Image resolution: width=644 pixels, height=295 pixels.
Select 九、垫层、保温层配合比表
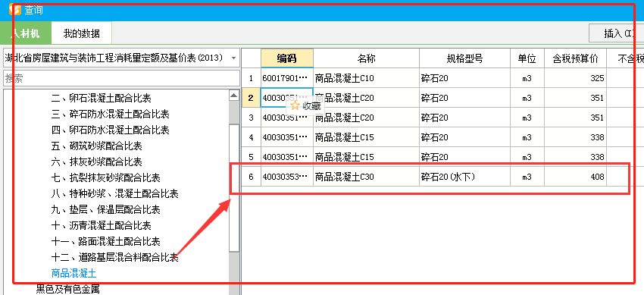(x=105, y=209)
